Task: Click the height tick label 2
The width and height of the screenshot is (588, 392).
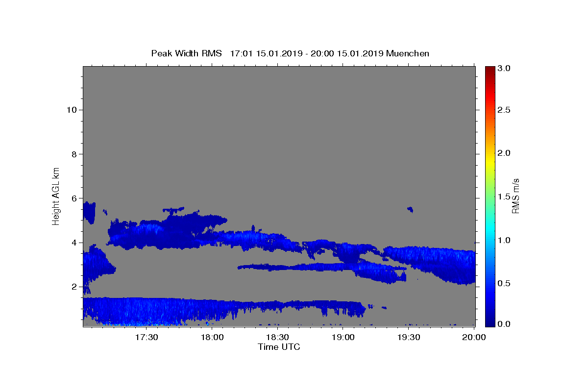Action: (x=73, y=287)
